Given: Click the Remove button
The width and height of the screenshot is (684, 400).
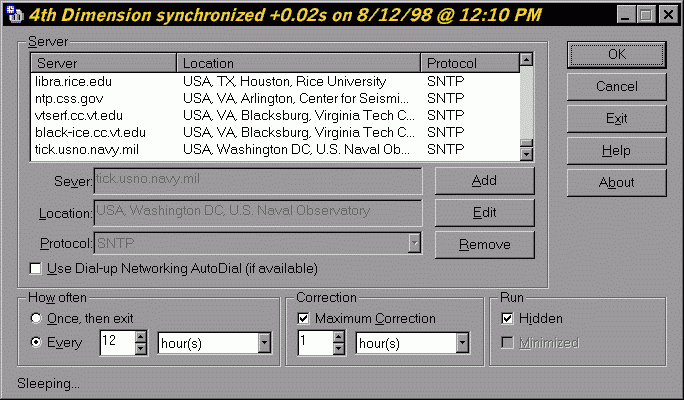Looking at the screenshot, I should click(x=485, y=245).
